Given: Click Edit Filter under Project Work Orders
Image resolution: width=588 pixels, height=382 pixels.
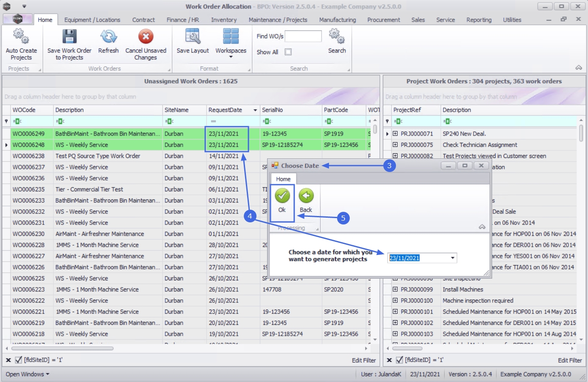Looking at the screenshot, I should pos(570,360).
